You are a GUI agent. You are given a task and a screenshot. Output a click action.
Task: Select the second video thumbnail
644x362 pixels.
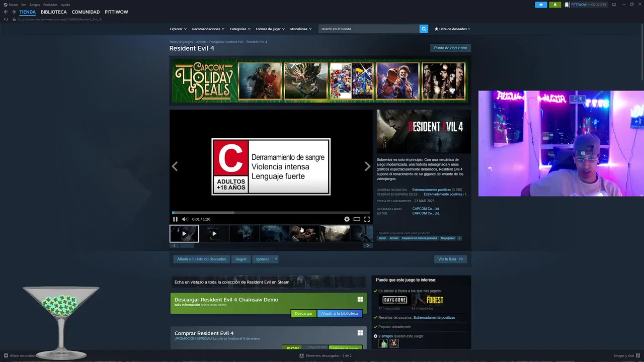point(214,234)
